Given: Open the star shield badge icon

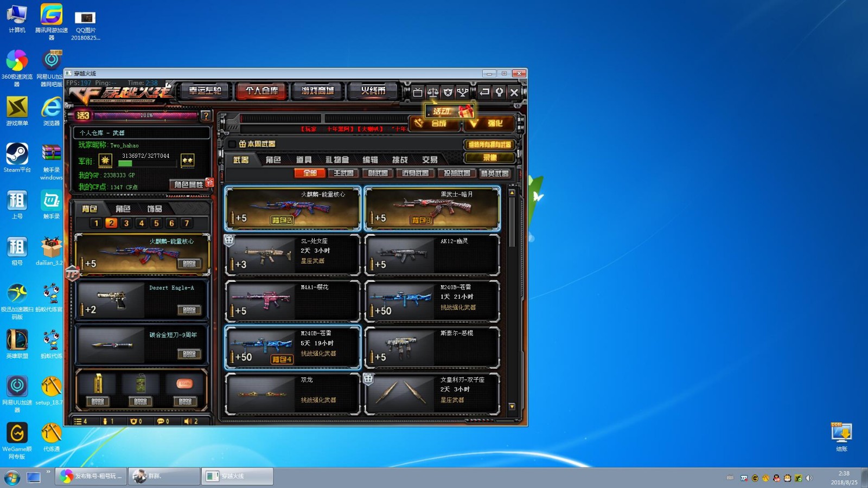Looking at the screenshot, I should [448, 92].
